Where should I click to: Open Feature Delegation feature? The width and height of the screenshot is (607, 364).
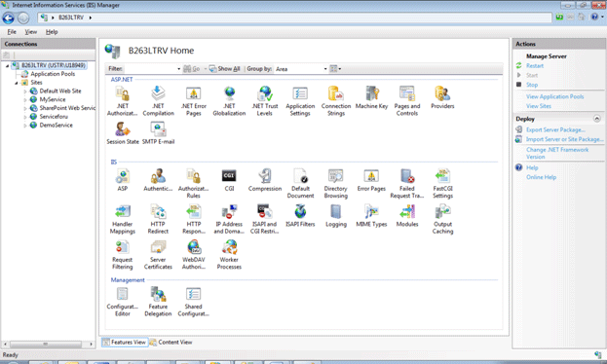coord(158,302)
